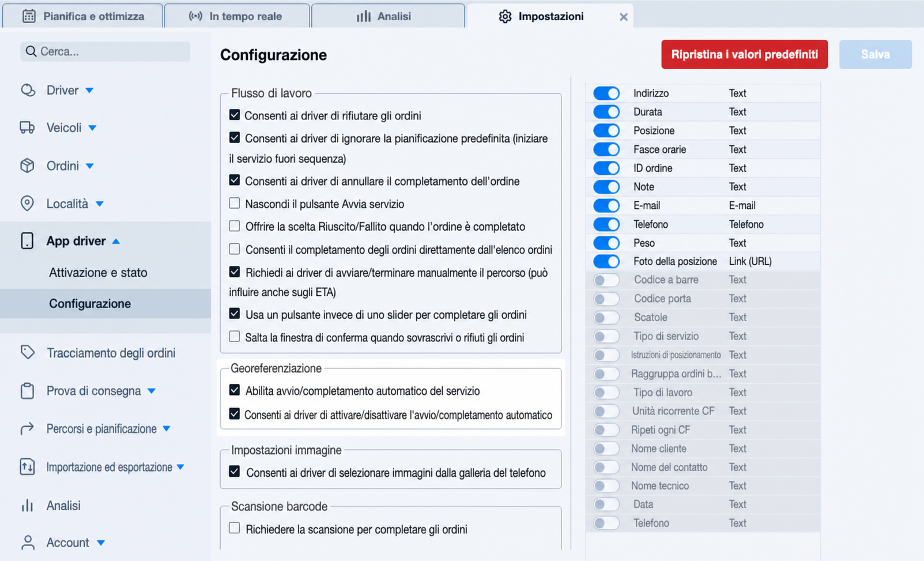The width and height of the screenshot is (924, 561).
Task: Click the broadcast icon in In tempo reale tab
Action: (195, 16)
